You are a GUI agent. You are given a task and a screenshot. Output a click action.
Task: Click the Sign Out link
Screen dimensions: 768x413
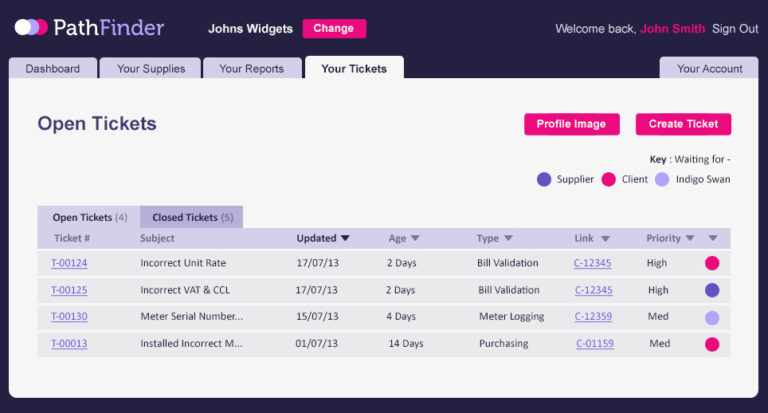coord(735,29)
